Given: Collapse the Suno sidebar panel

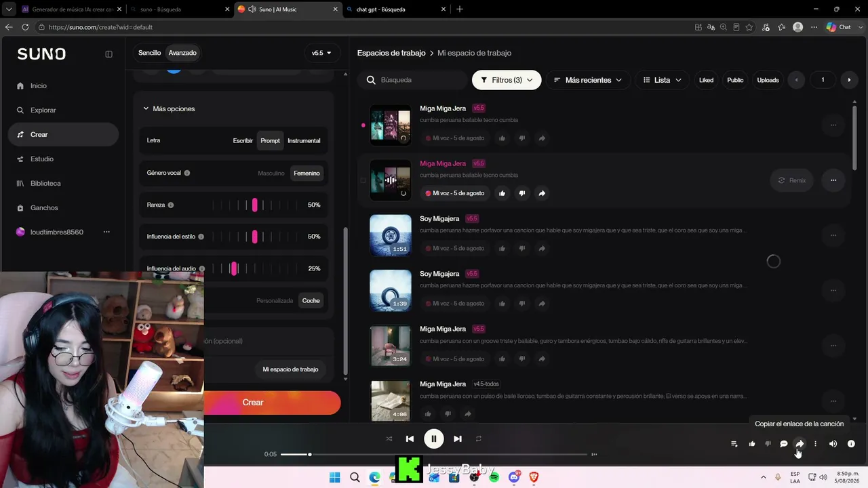Looking at the screenshot, I should click(x=108, y=54).
